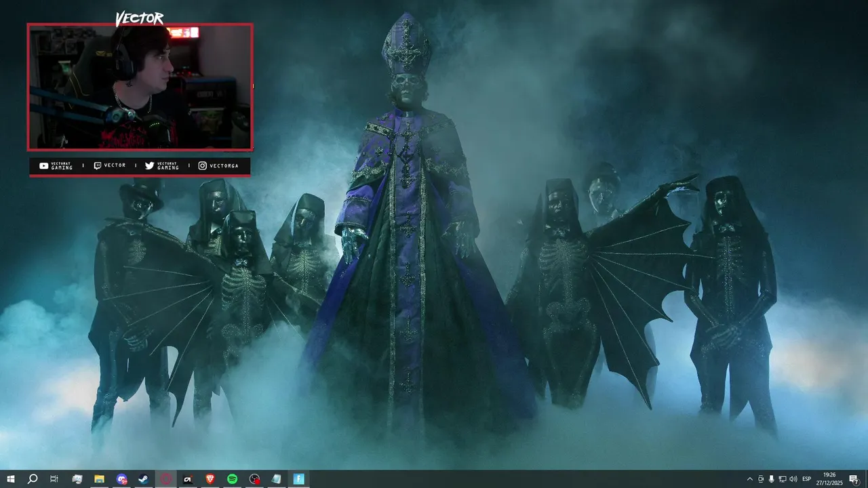
Task: Open the taskbar app next to Task View
Action: pyautogui.click(x=77, y=479)
